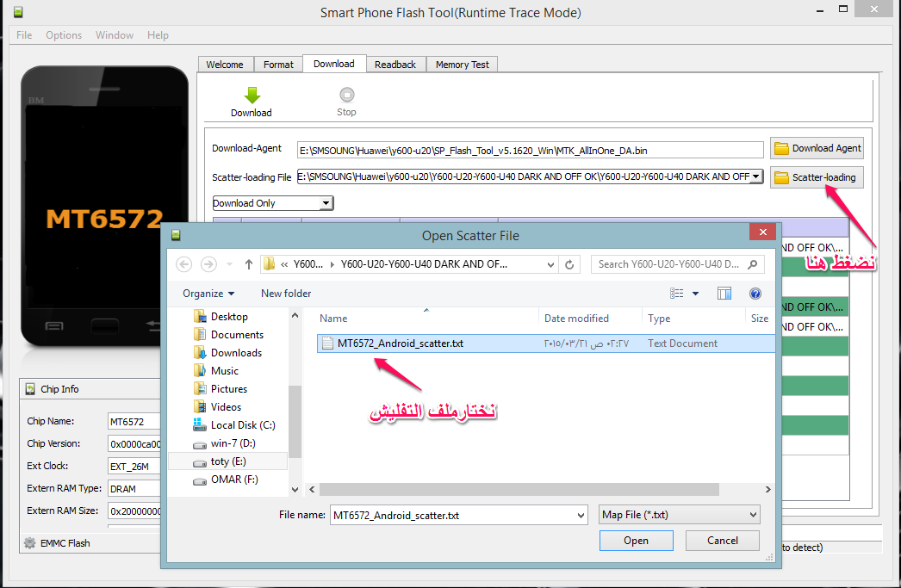Switch to the Format tab
The image size is (901, 588).
[x=278, y=65]
